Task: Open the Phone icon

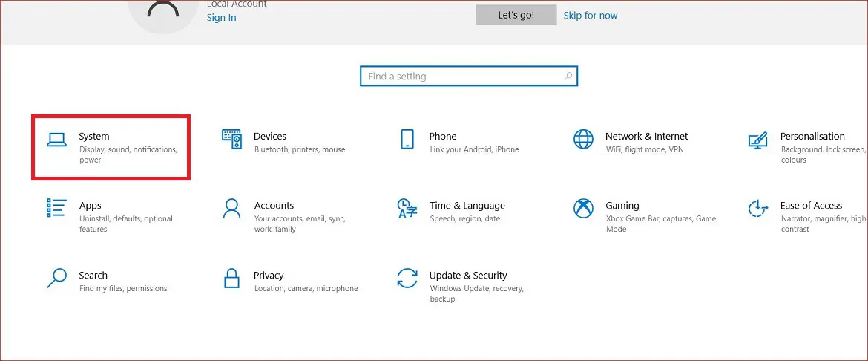Action: click(x=407, y=139)
